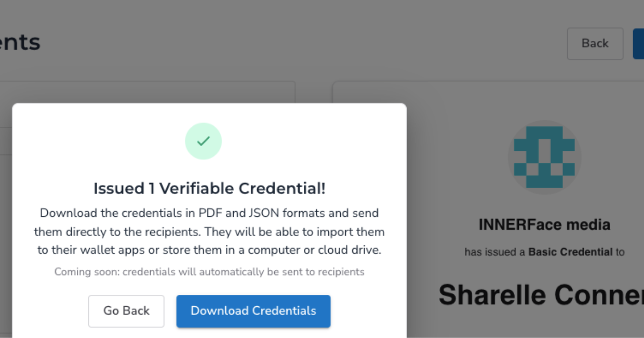Image resolution: width=644 pixels, height=338 pixels.
Task: Click the Back button in the header
Action: (595, 44)
